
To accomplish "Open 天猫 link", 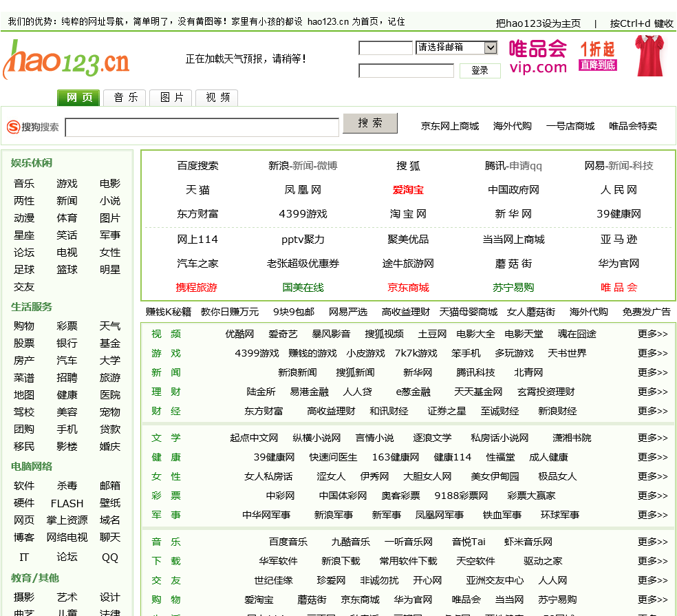I will pyautogui.click(x=197, y=190).
